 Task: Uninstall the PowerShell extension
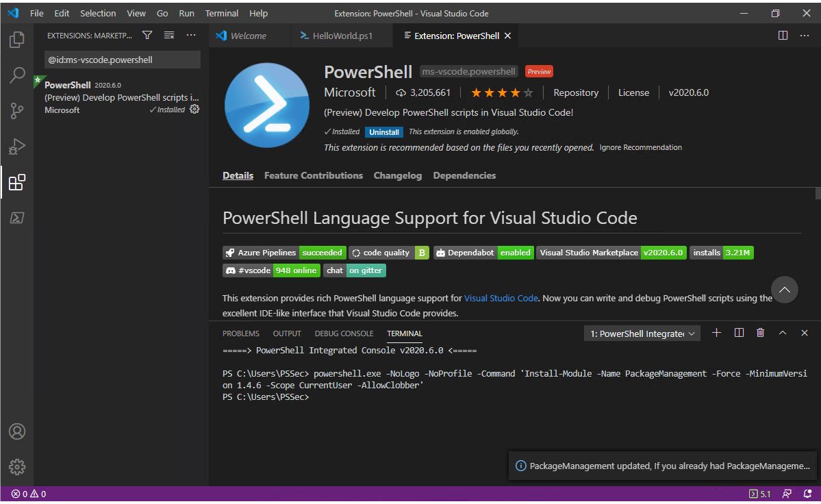point(383,131)
